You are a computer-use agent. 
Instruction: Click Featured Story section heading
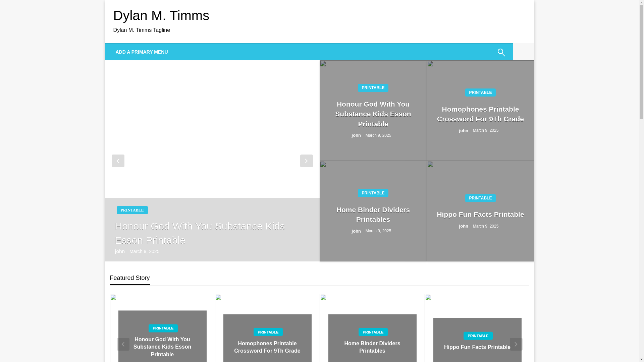click(x=130, y=278)
